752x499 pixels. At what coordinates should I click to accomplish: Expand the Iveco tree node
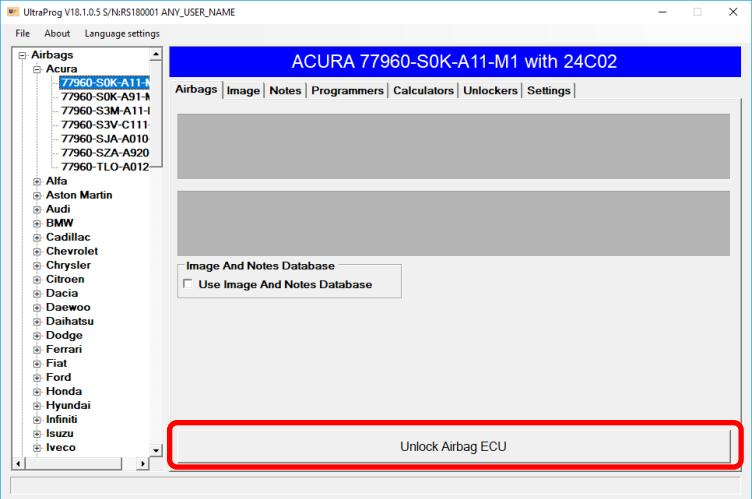point(37,448)
